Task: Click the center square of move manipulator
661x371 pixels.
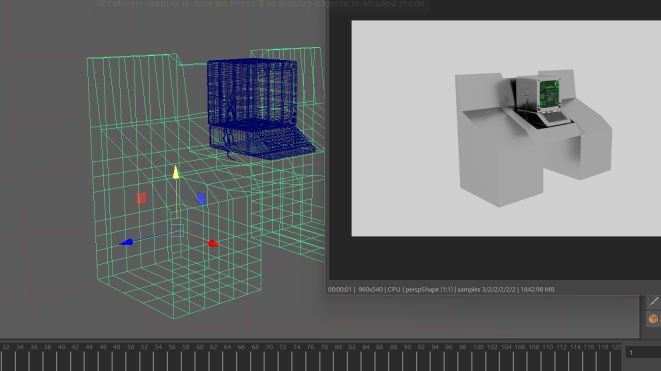Action: point(177,230)
